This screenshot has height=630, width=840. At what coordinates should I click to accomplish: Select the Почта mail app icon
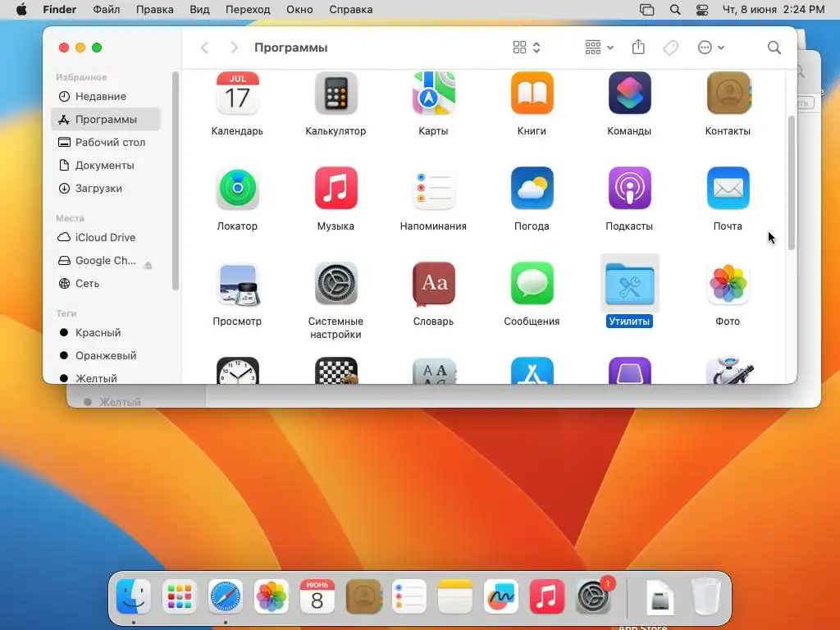point(728,189)
